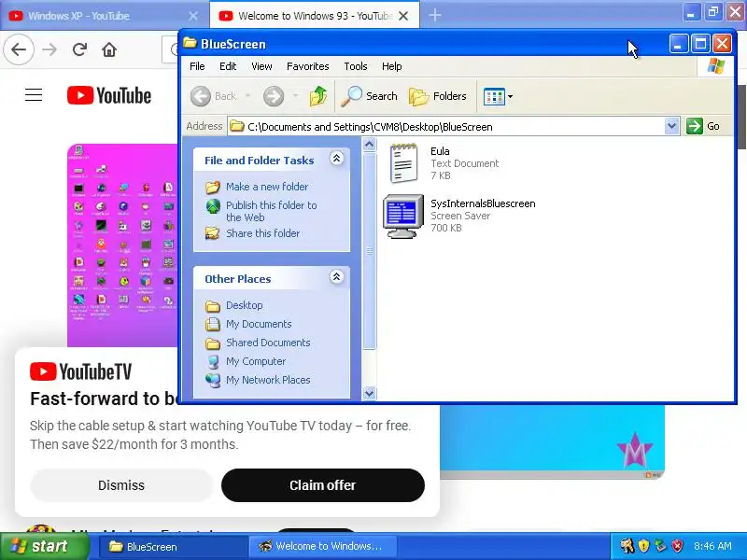Switch to Welcome to Windows taskbar button
747x560 pixels.
pos(323,547)
